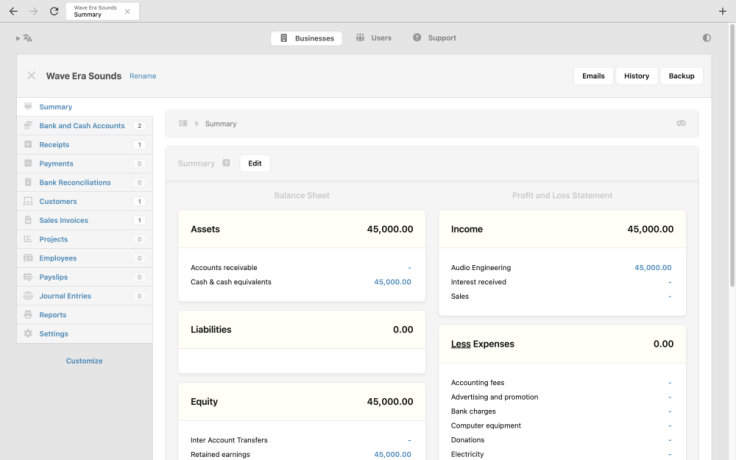Image resolution: width=736 pixels, height=460 pixels.
Task: Open Cash & cash equivalents 45,000.00 amount
Action: 392,282
